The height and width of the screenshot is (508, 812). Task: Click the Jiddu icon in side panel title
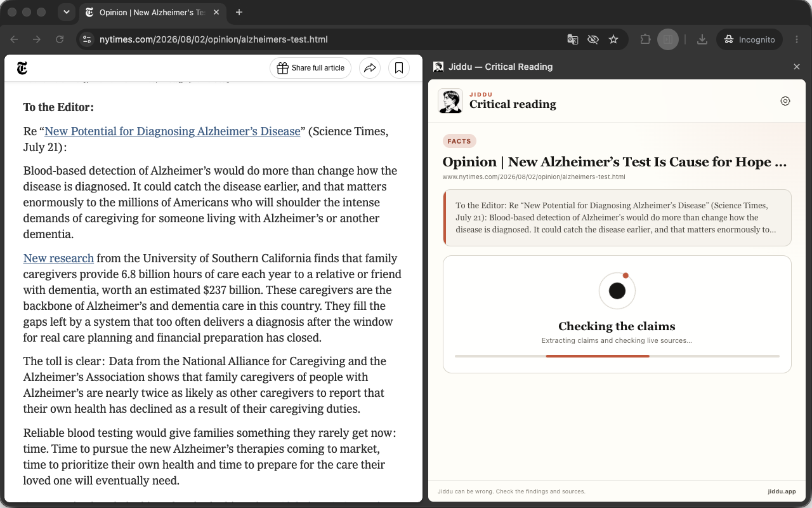(x=438, y=67)
